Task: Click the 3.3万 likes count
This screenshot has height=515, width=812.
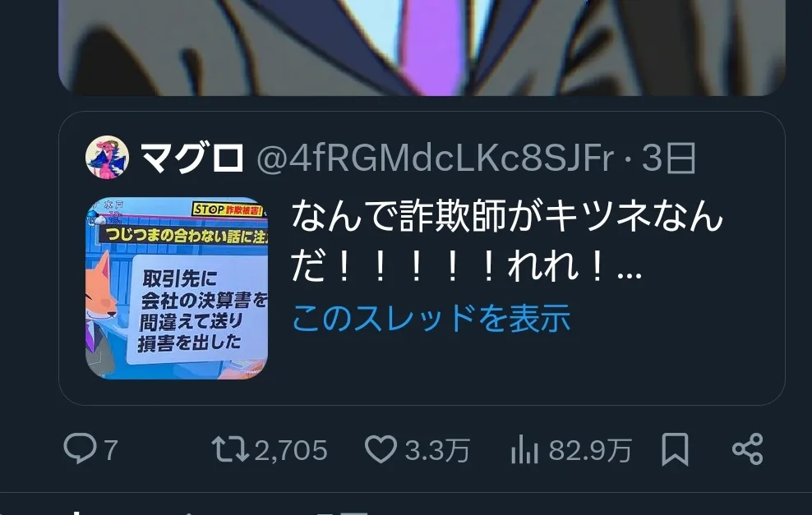Action: coord(437,450)
